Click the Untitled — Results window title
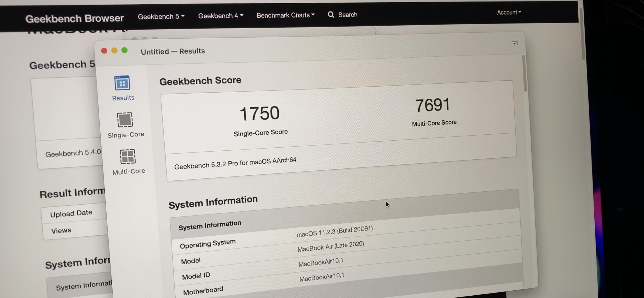644x298 pixels. (172, 51)
